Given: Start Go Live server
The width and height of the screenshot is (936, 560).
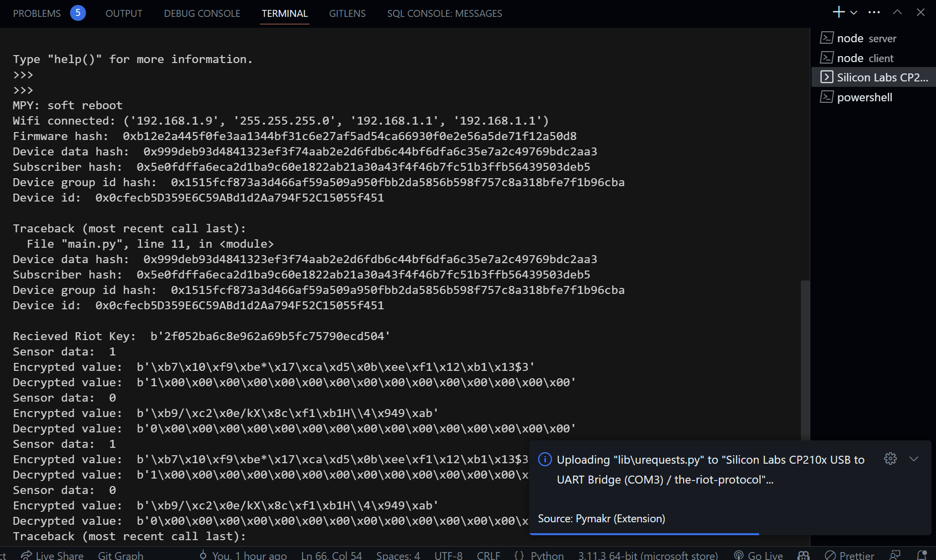Looking at the screenshot, I should click(766, 555).
